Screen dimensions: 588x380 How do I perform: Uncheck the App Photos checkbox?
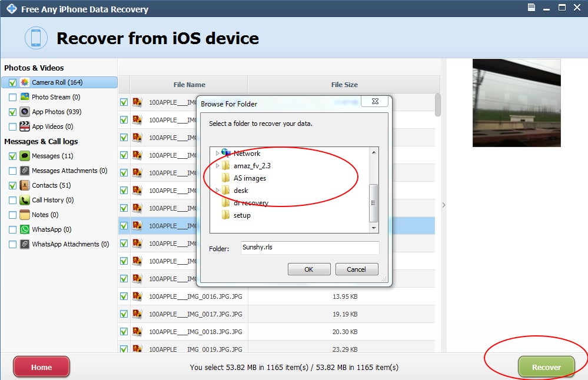coord(12,112)
